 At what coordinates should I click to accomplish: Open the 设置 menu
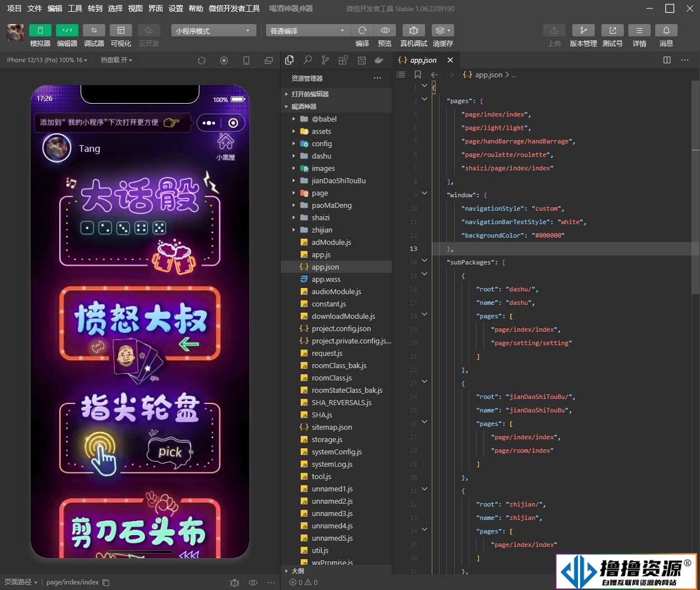(176, 8)
